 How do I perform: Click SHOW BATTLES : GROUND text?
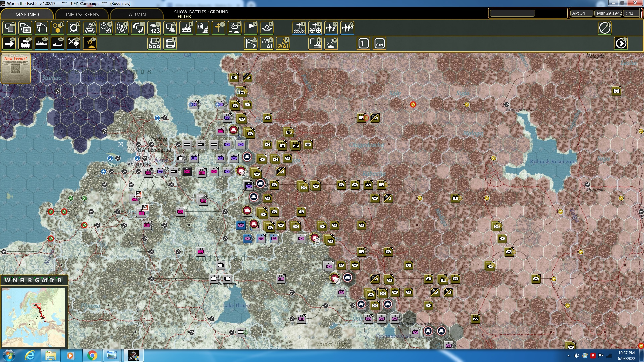(201, 12)
